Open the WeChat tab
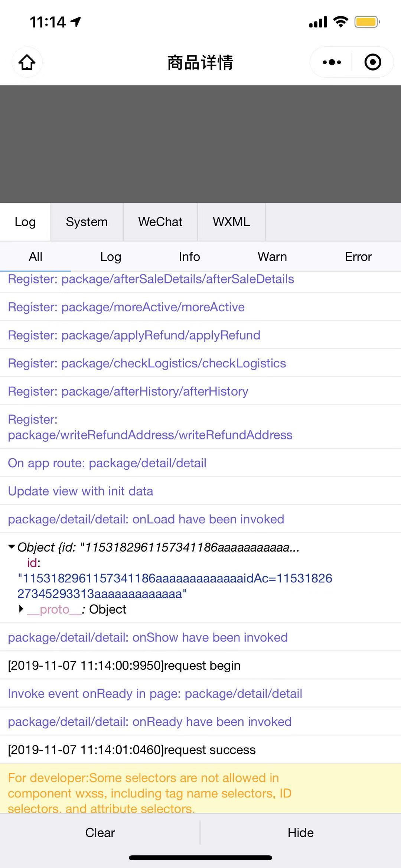Screen dimensions: 401x868 pyautogui.click(x=160, y=222)
